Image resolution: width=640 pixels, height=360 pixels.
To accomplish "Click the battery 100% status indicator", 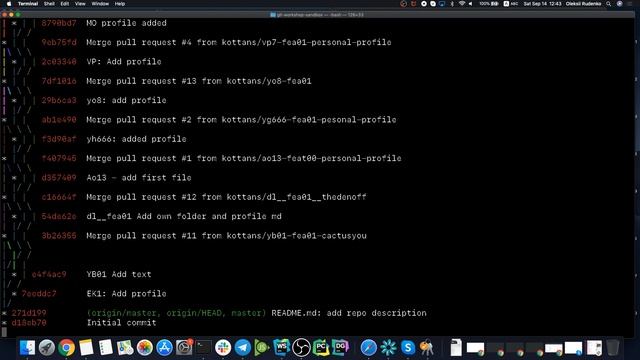I will (489, 4).
